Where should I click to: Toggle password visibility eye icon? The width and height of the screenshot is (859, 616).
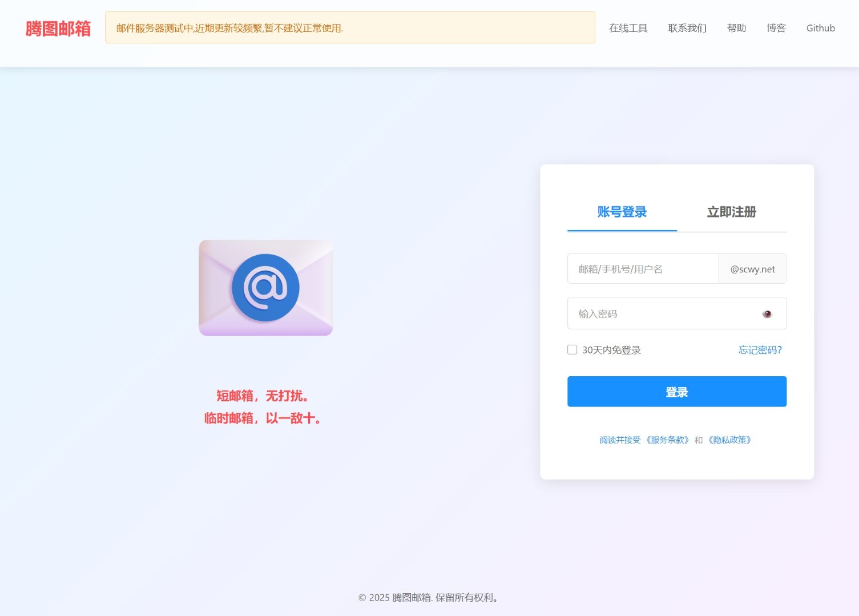click(767, 314)
